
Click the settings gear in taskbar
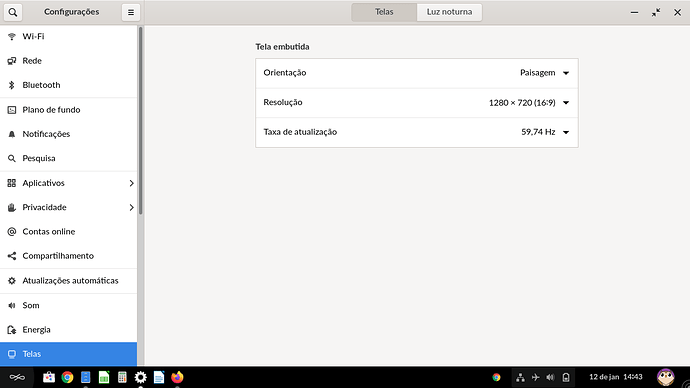coord(140,377)
